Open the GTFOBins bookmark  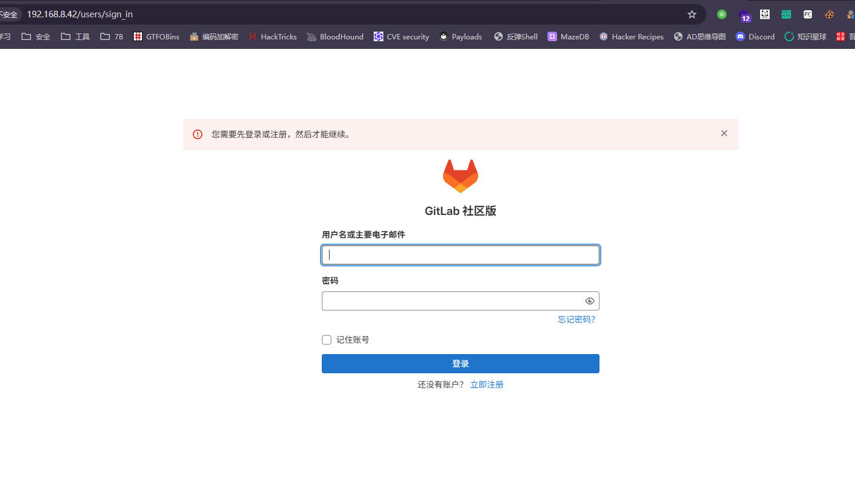tap(156, 36)
